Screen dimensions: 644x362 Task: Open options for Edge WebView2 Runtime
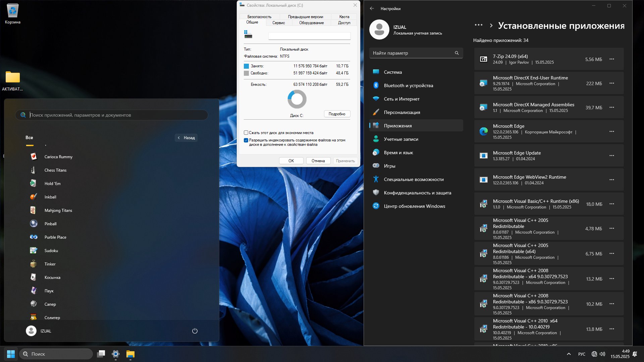612,180
